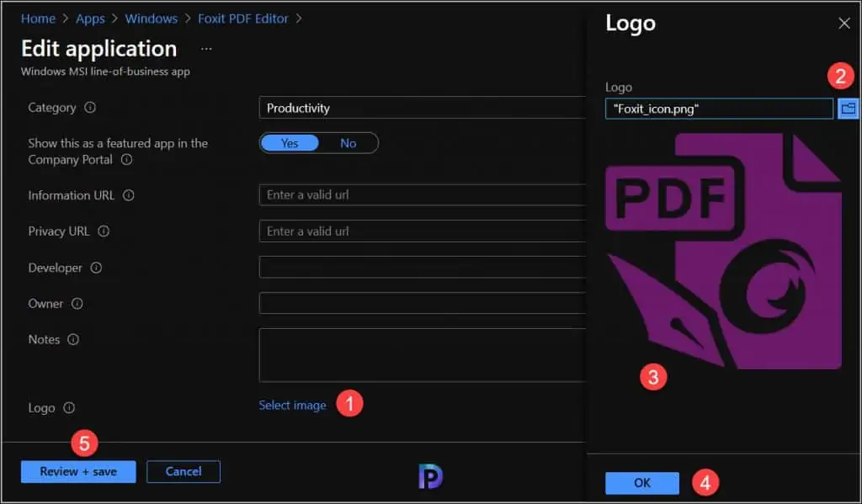Click the info icon next to Developer
The width and height of the screenshot is (862, 504).
coord(96,268)
